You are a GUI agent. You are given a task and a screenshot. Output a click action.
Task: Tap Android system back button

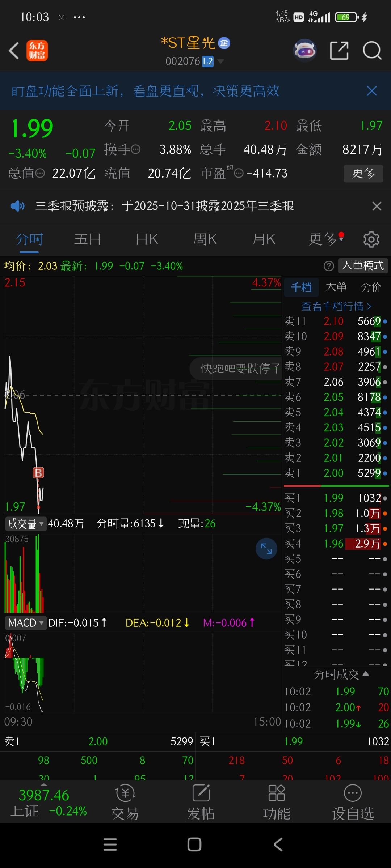pyautogui.click(x=278, y=844)
